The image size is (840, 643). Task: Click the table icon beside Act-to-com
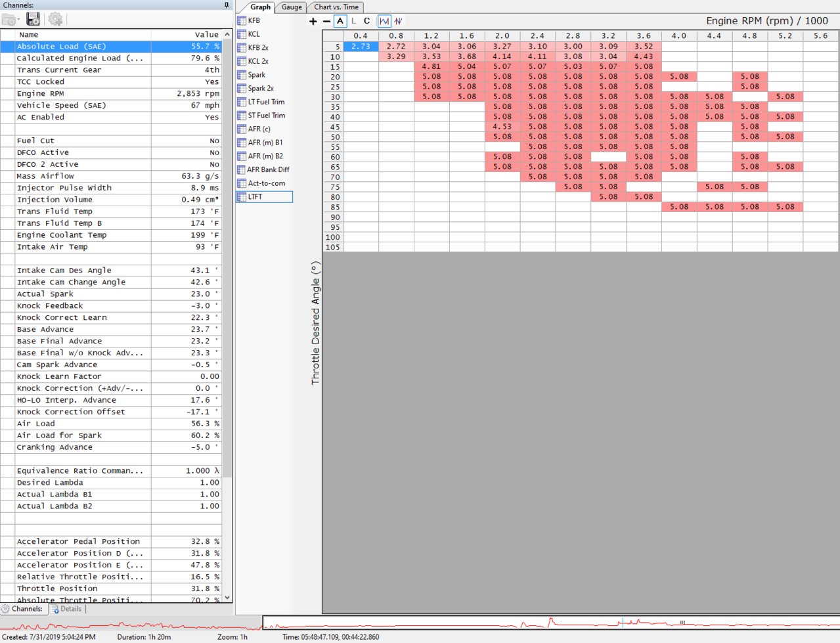pos(242,183)
